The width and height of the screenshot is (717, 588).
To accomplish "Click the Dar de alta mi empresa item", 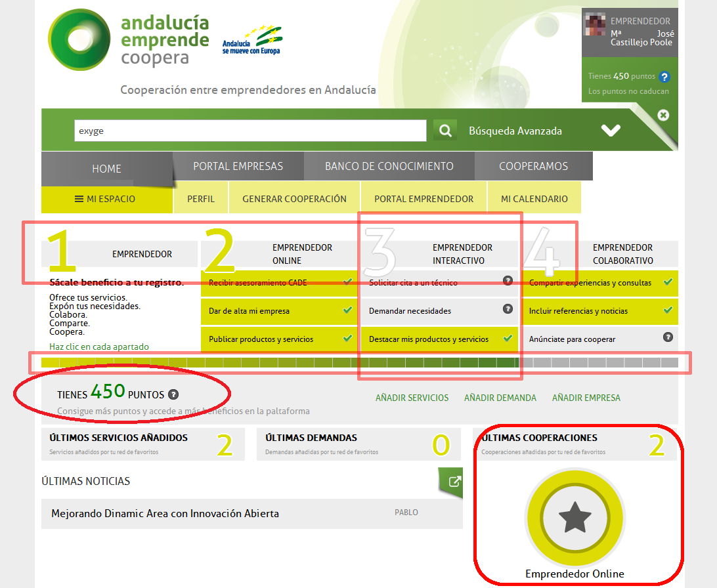I will click(279, 311).
